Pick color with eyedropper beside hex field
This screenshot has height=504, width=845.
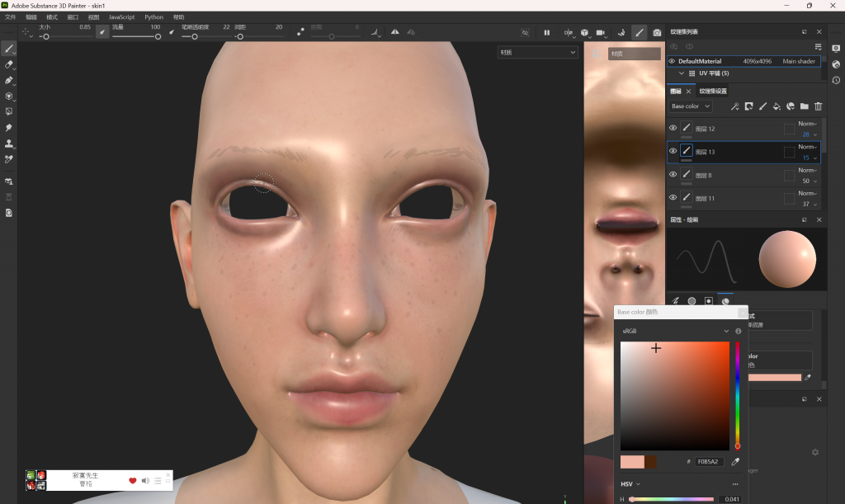coord(735,462)
